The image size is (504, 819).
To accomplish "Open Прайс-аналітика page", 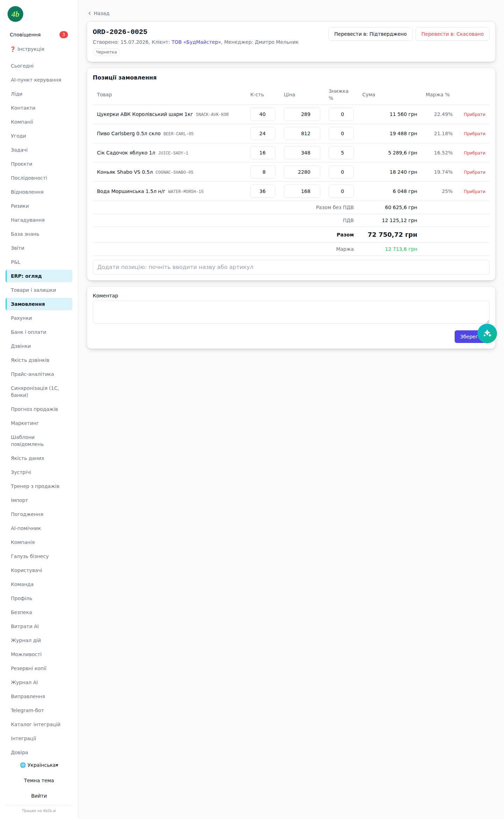I will coord(39,374).
